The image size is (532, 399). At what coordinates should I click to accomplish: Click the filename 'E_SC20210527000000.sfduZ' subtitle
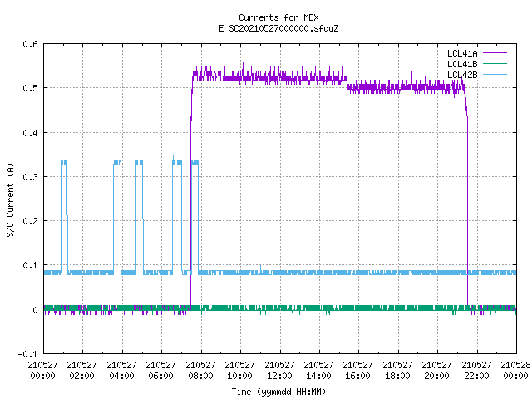pyautogui.click(x=278, y=28)
